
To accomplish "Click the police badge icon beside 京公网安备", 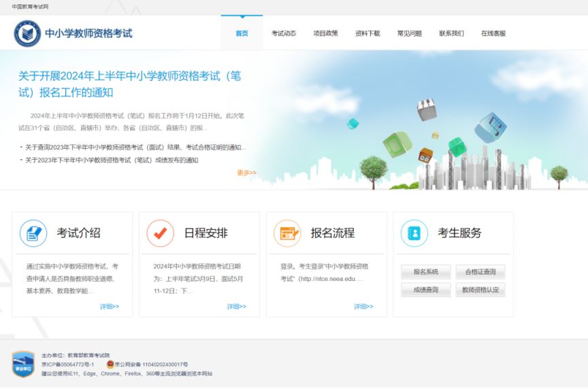I will tap(110, 364).
